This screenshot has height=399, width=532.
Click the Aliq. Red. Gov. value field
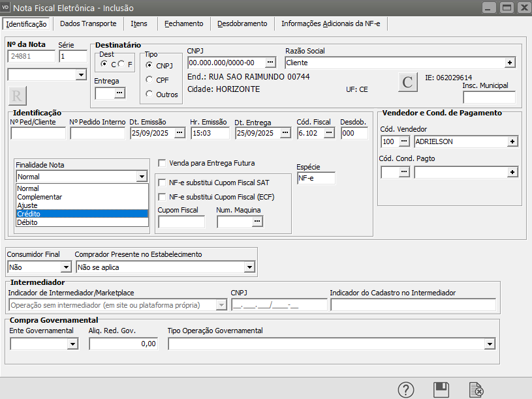(123, 344)
